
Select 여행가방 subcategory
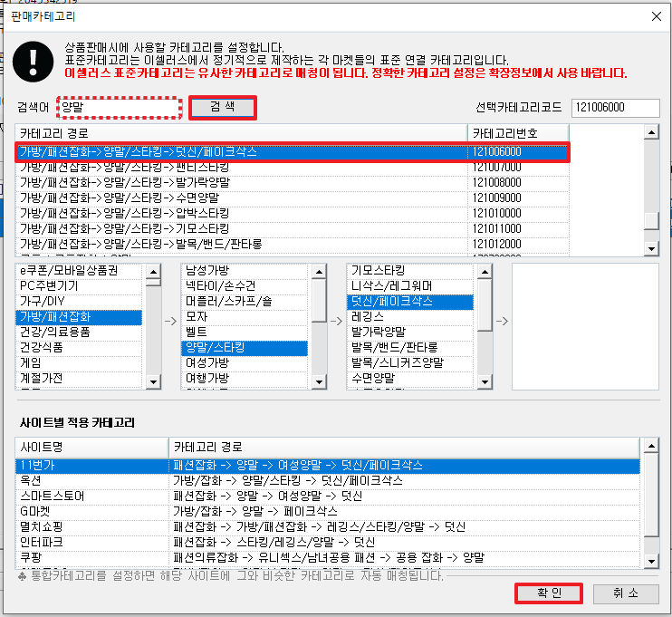245,379
